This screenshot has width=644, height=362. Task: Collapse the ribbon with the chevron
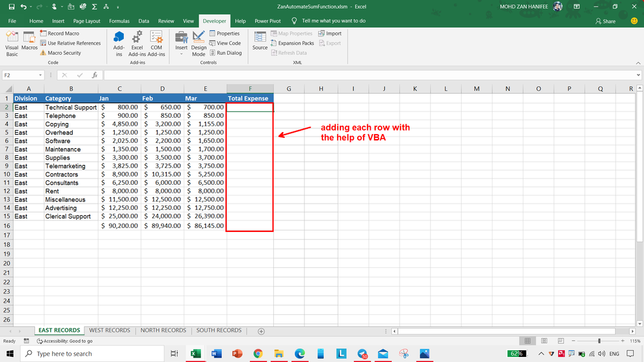tap(638, 62)
